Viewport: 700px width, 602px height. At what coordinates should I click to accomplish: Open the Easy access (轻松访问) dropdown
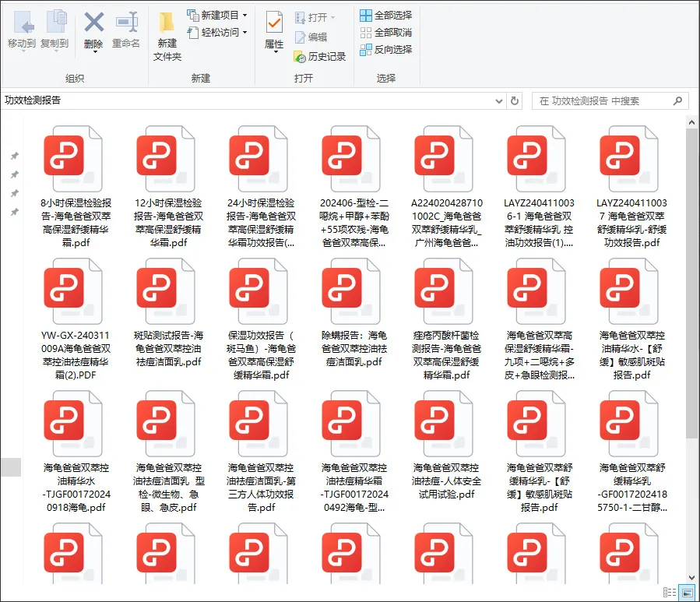(217, 33)
